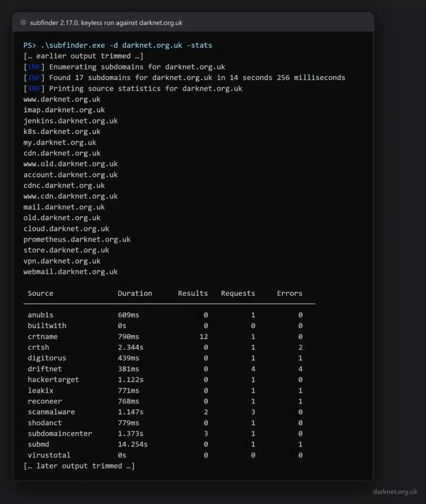Select the store.darknet.org.uk line
The width and height of the screenshot is (426, 504).
[x=66, y=250]
